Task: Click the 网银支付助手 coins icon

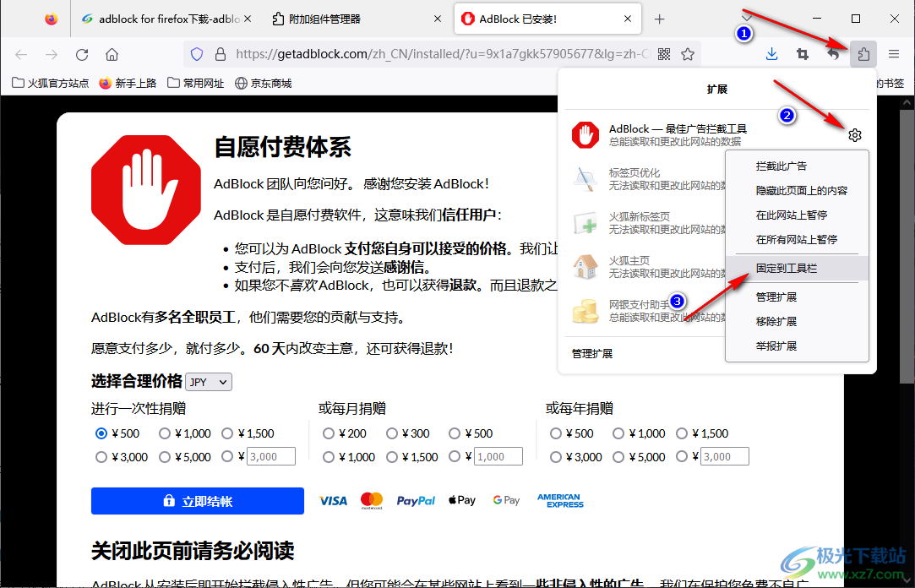Action: pyautogui.click(x=585, y=310)
